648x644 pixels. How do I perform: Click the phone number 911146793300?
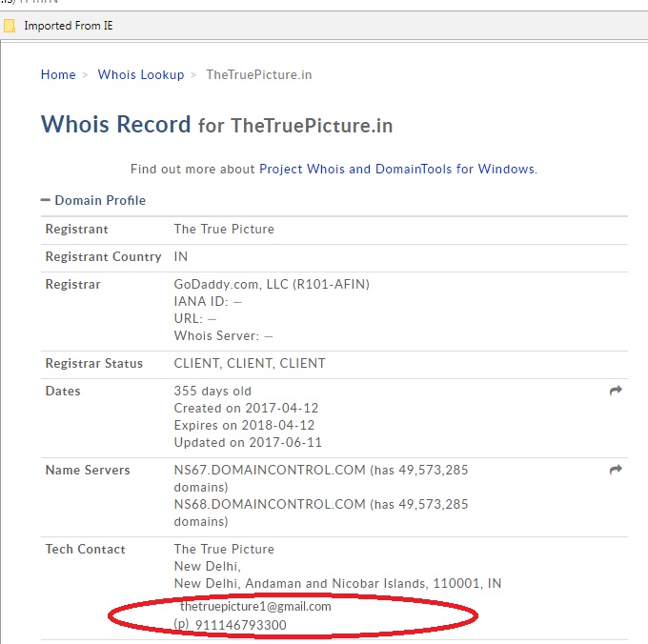tap(240, 625)
